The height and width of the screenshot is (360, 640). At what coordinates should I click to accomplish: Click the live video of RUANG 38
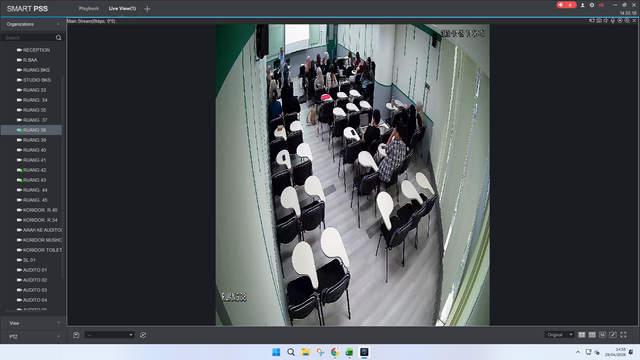tap(353, 175)
